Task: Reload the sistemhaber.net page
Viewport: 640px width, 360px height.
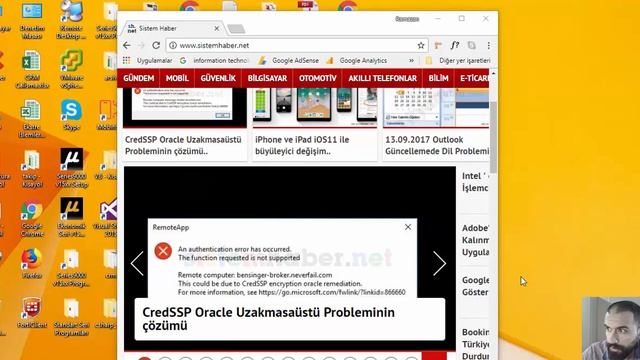Action: coord(156,45)
